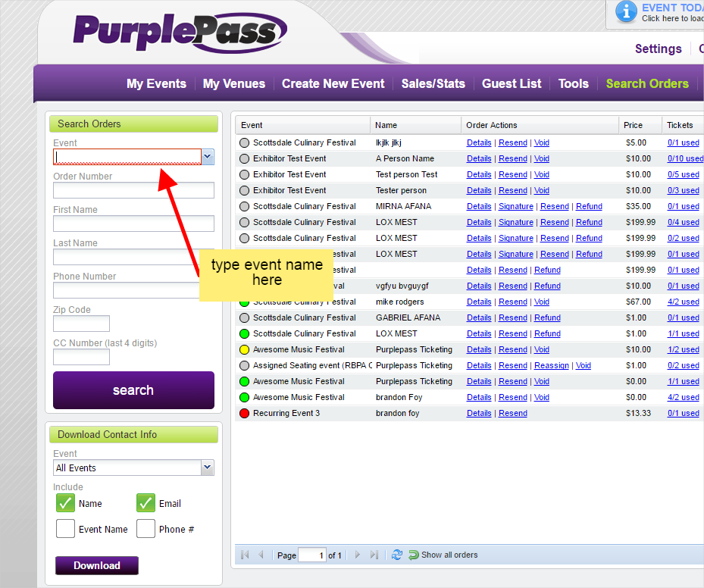
Task: Sort by the Price column header
Action: coord(640,125)
